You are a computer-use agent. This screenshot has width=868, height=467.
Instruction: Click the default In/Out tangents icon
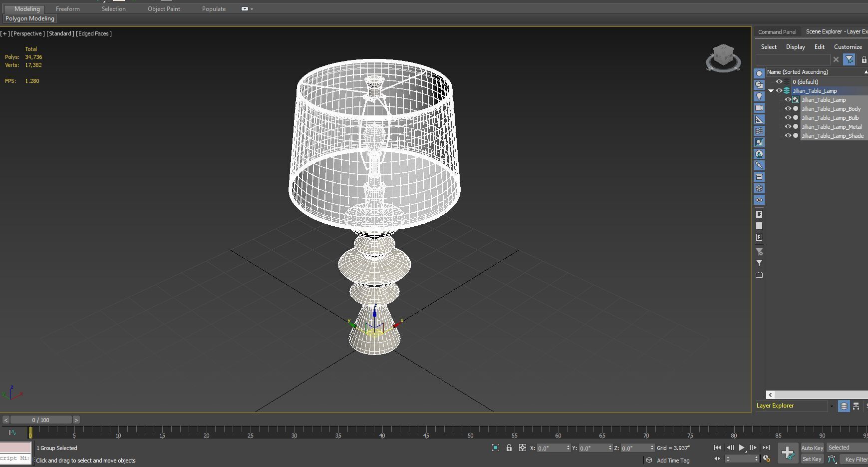(832, 459)
